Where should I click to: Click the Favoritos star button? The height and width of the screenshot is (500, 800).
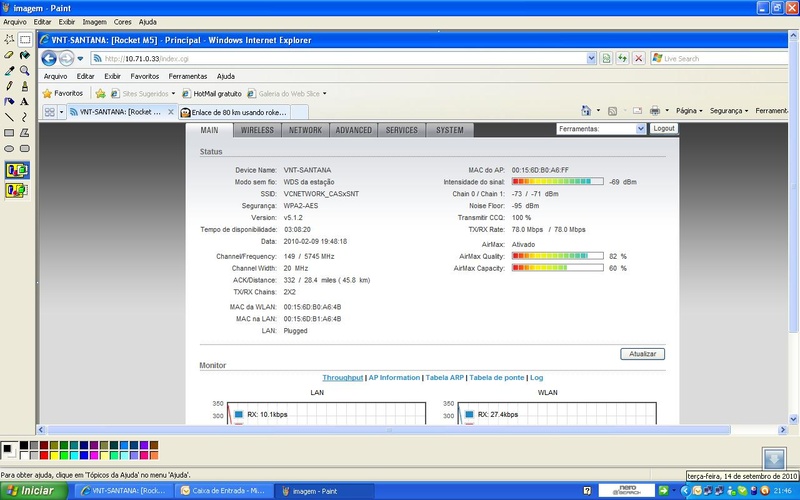[x=63, y=93]
